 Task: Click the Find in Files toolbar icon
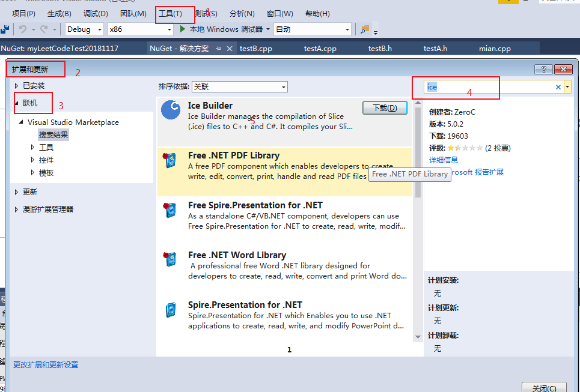[365, 29]
